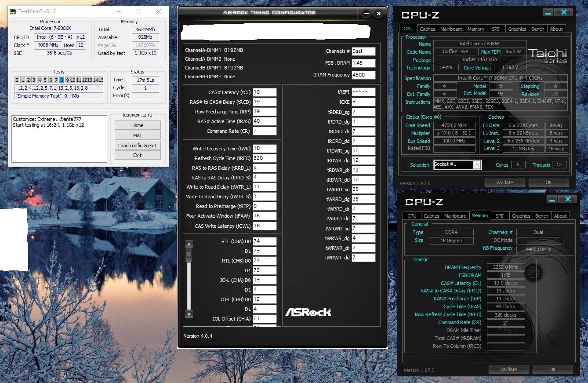Click test number 0 box in TestMem5
The width and height of the screenshot is (588, 383).
point(17,80)
